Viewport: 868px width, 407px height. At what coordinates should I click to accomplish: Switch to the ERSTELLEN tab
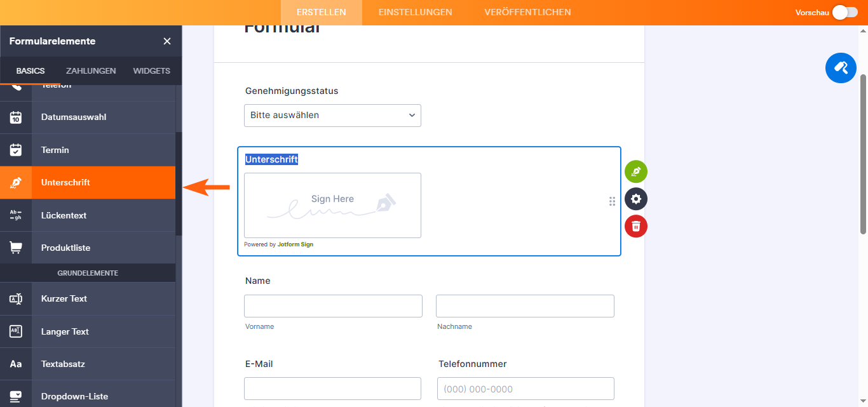pyautogui.click(x=322, y=12)
